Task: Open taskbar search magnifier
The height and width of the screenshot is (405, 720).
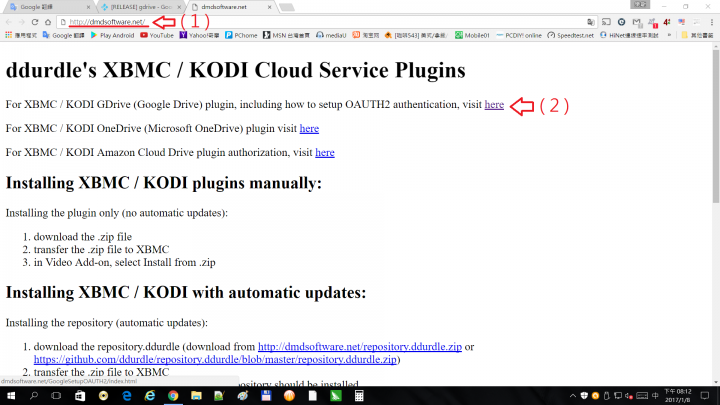Action: pyautogui.click(x=34, y=396)
